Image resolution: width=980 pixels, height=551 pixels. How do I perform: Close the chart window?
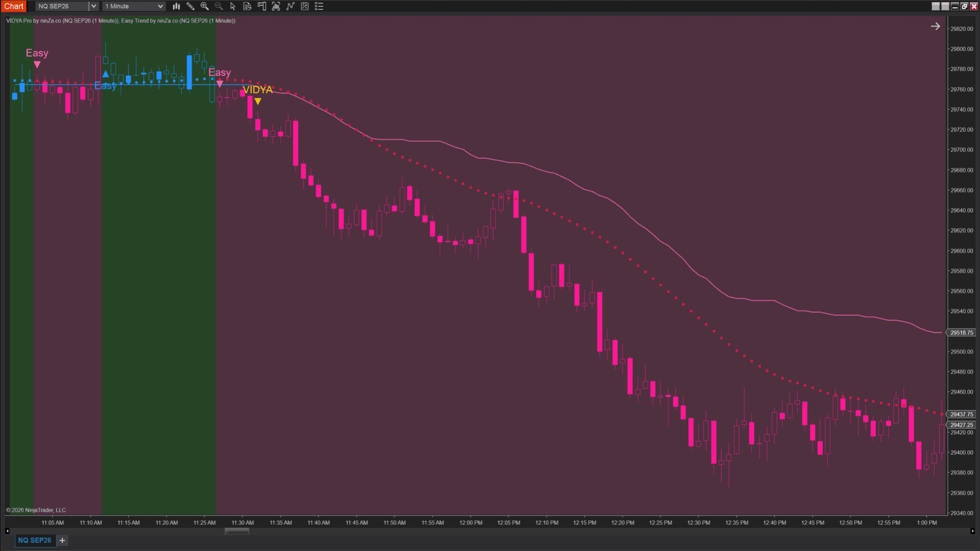point(973,6)
